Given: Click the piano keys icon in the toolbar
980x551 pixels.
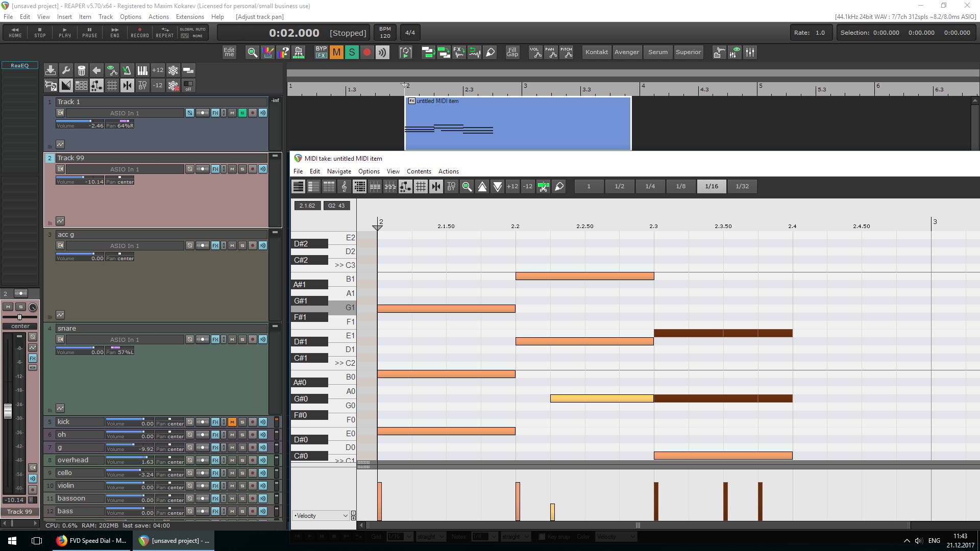Looking at the screenshot, I should [x=142, y=70].
